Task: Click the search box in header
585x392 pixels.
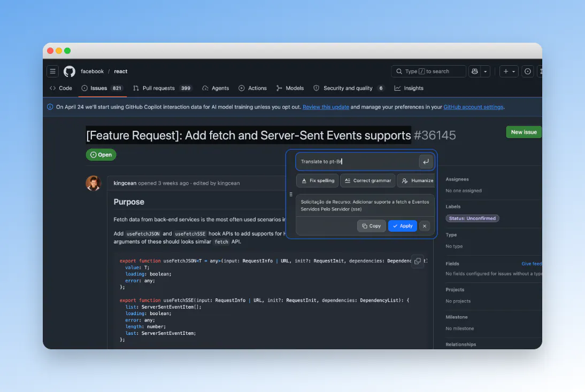Action: click(x=428, y=71)
